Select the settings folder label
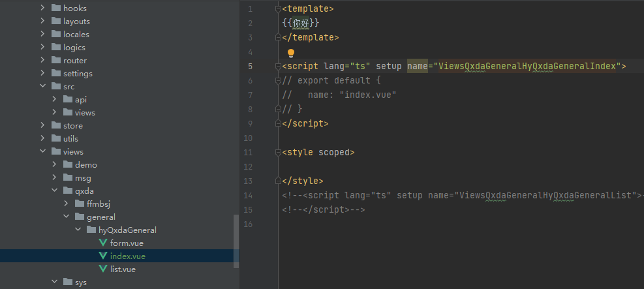 tap(78, 74)
